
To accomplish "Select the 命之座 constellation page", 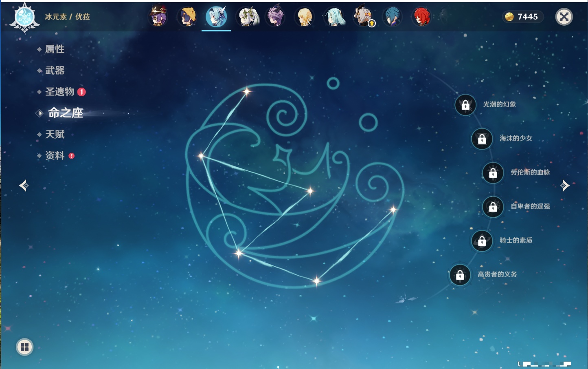I will point(65,113).
